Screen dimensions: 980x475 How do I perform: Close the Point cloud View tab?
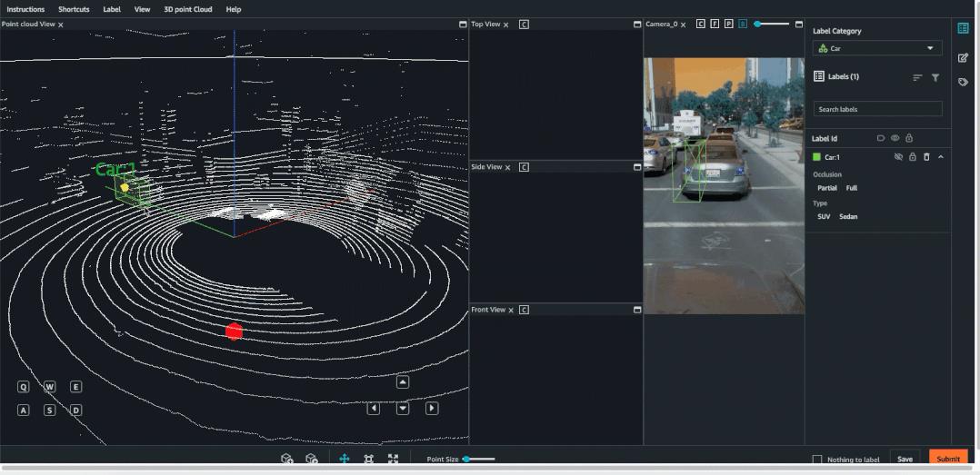coord(61,25)
